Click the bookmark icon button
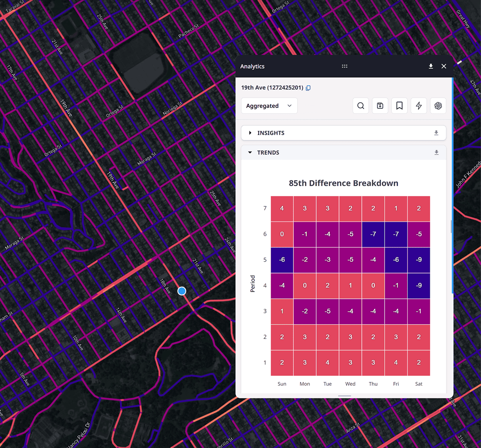 click(x=399, y=106)
